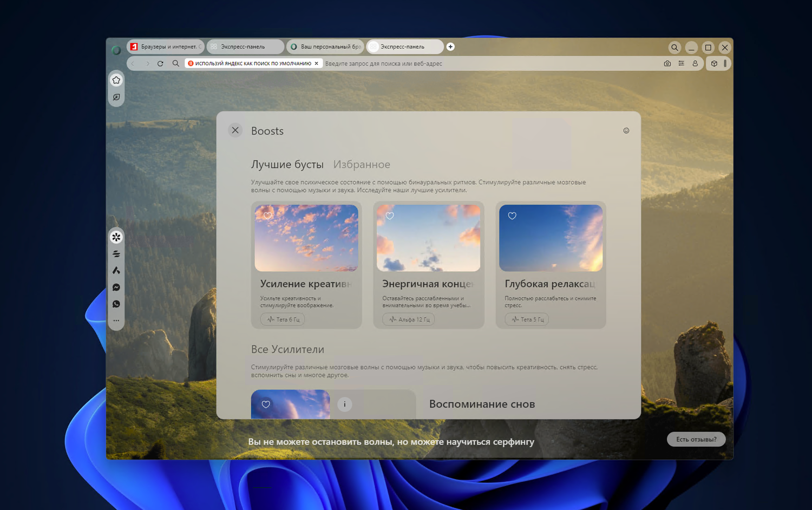The image size is (812, 510).
Task: Open the Easy setup sliders icon
Action: pyautogui.click(x=682, y=63)
